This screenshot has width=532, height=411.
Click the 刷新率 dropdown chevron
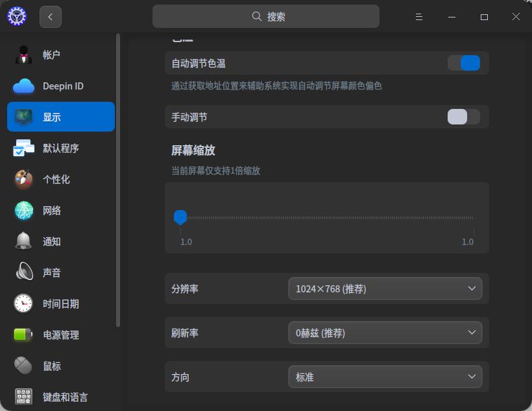tap(472, 333)
